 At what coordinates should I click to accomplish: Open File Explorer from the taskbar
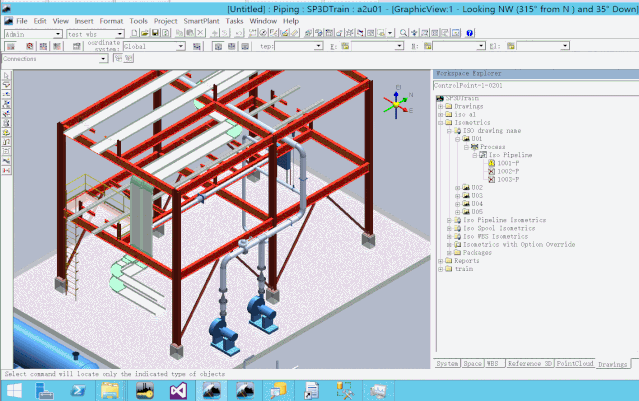[110, 391]
